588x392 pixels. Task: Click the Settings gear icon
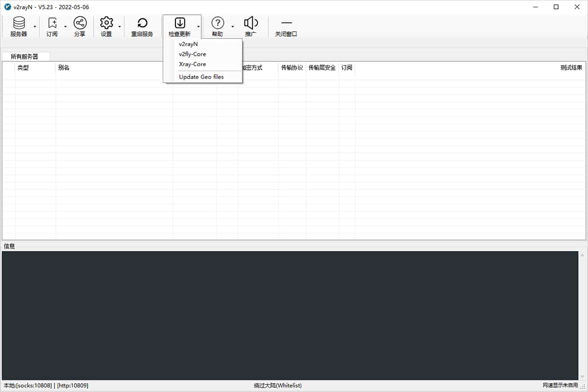(106, 23)
